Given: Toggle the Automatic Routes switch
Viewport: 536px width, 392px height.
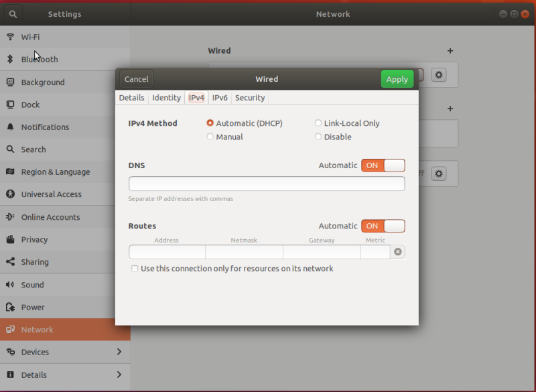Looking at the screenshot, I should pos(383,226).
